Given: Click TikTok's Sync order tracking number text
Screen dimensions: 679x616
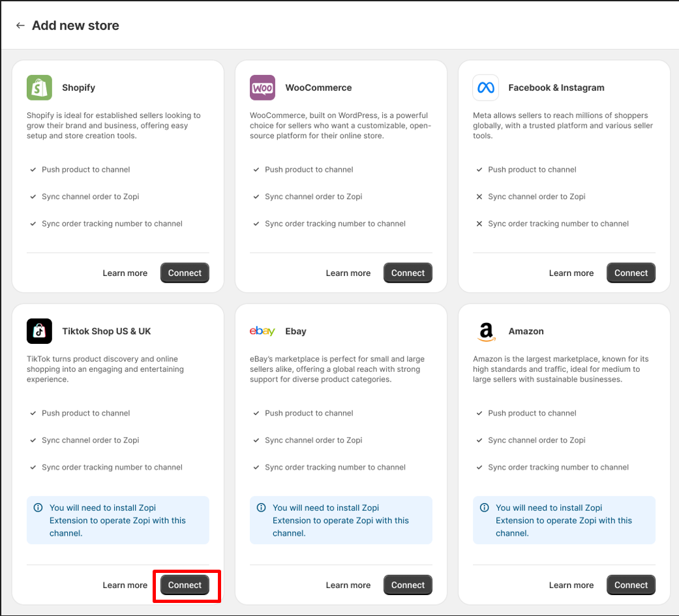Looking at the screenshot, I should point(112,467).
